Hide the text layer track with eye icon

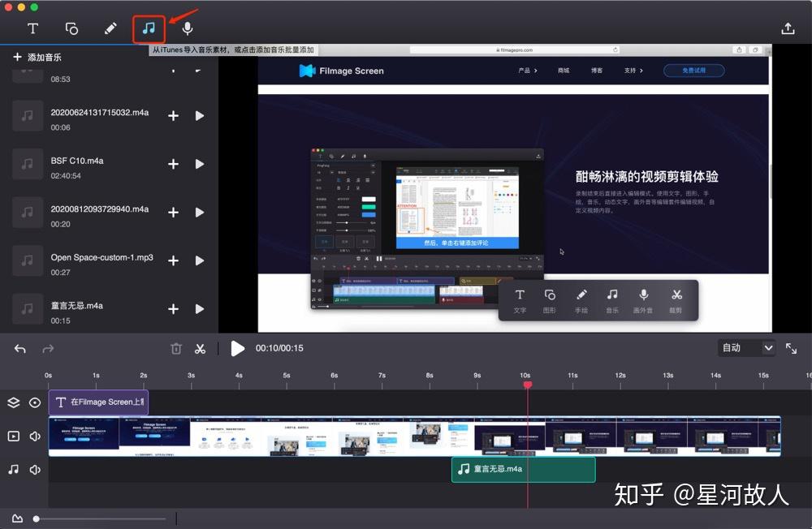(x=35, y=402)
